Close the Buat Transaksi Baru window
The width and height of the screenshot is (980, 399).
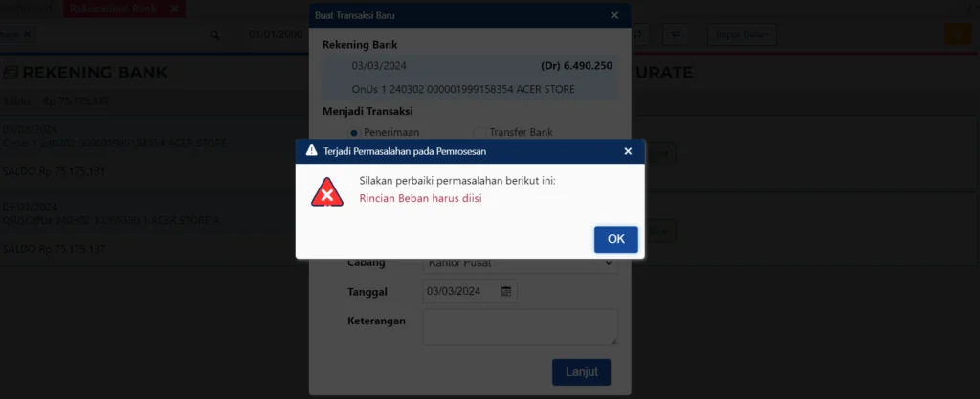coord(614,15)
